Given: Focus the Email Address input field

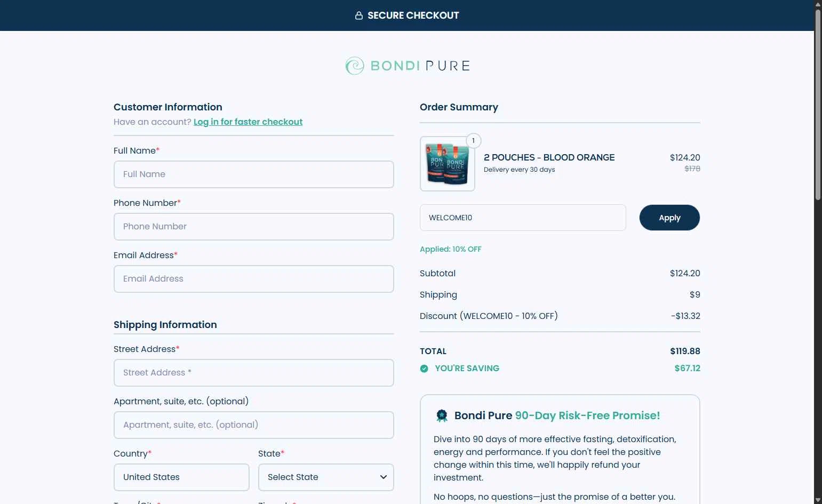Looking at the screenshot, I should click(x=254, y=279).
